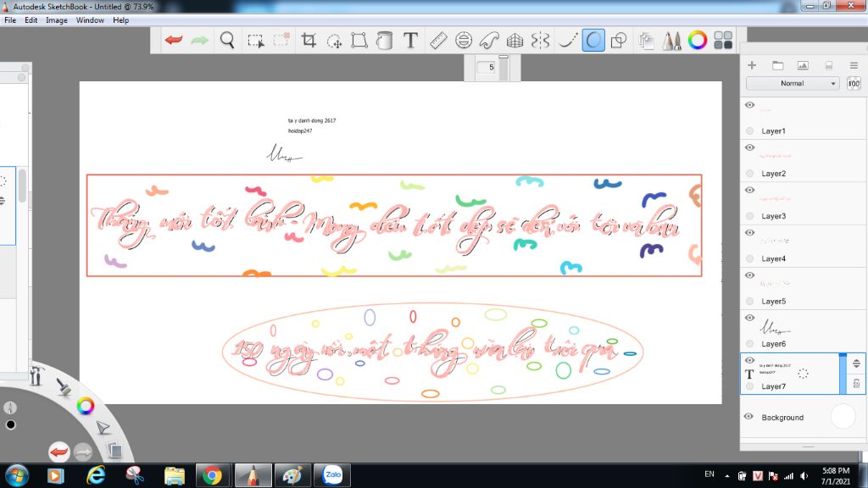Click the system tray volume icon
Viewport: 868px width, 488px height.
[x=804, y=476]
